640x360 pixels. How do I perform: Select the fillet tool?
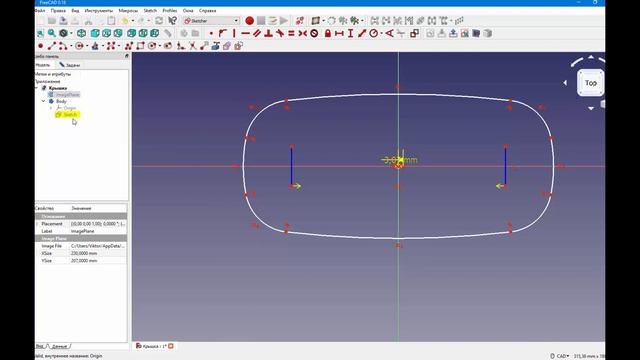tap(181, 46)
